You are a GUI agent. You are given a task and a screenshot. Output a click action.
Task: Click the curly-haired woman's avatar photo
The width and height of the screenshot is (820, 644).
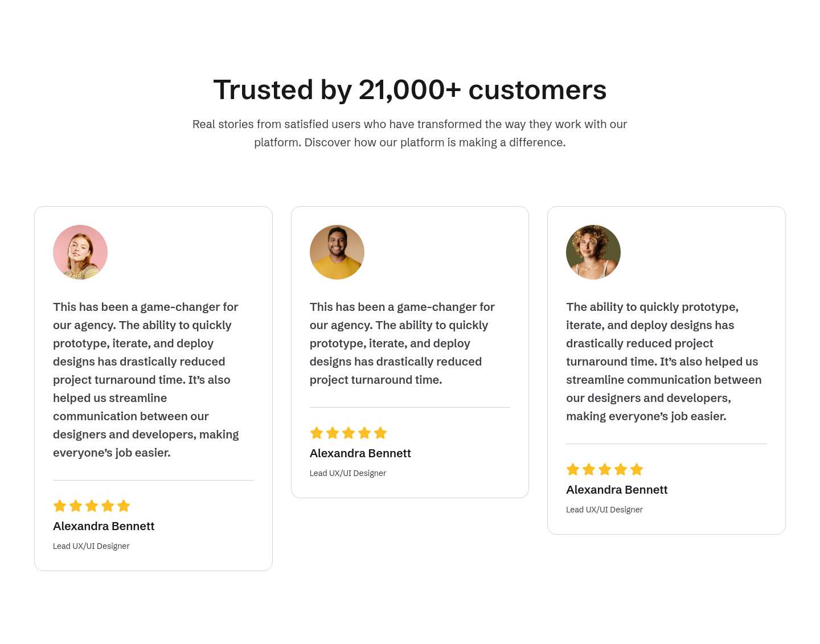(593, 252)
